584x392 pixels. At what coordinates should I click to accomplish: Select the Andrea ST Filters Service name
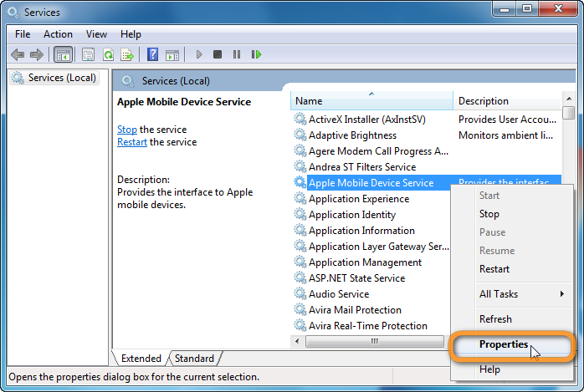point(362,167)
